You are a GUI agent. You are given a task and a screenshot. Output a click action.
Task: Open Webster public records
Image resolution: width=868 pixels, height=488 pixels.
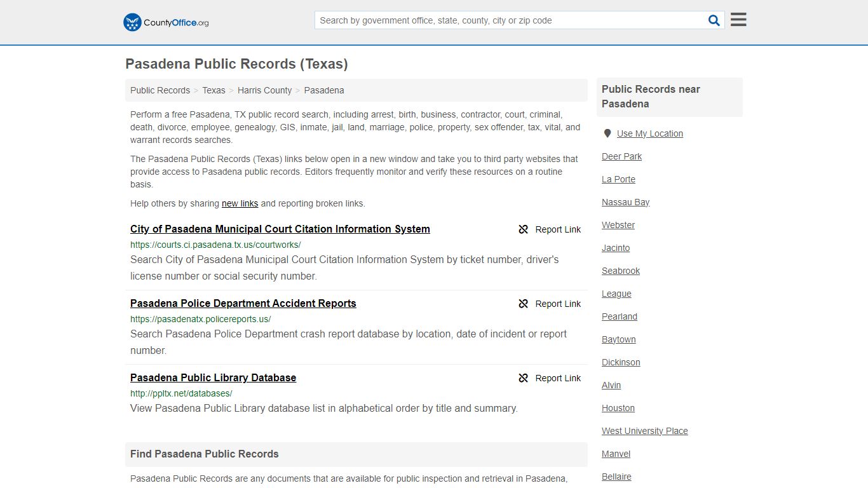click(x=618, y=225)
